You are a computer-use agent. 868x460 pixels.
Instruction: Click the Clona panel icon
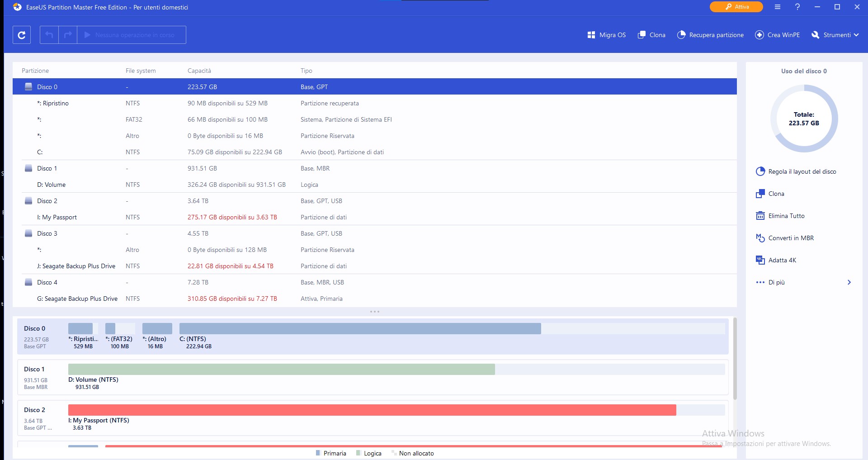tap(760, 194)
